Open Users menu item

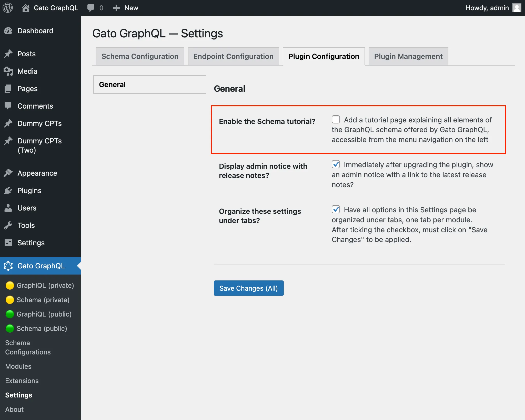41,208
